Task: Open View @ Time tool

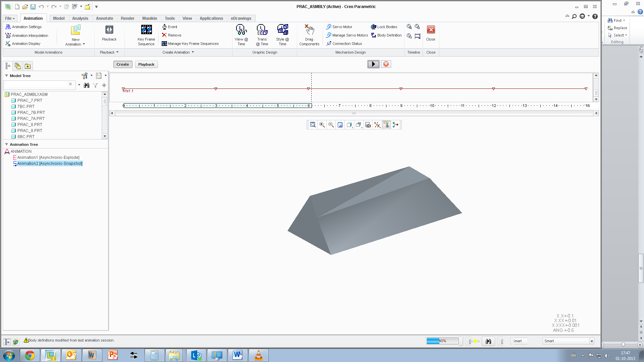Action: point(241,35)
